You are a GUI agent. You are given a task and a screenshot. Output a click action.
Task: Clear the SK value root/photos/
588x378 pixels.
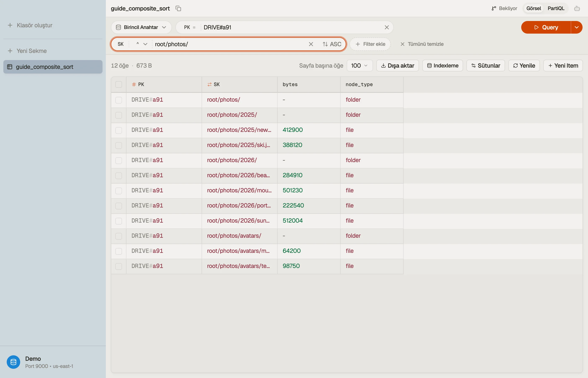coord(311,44)
